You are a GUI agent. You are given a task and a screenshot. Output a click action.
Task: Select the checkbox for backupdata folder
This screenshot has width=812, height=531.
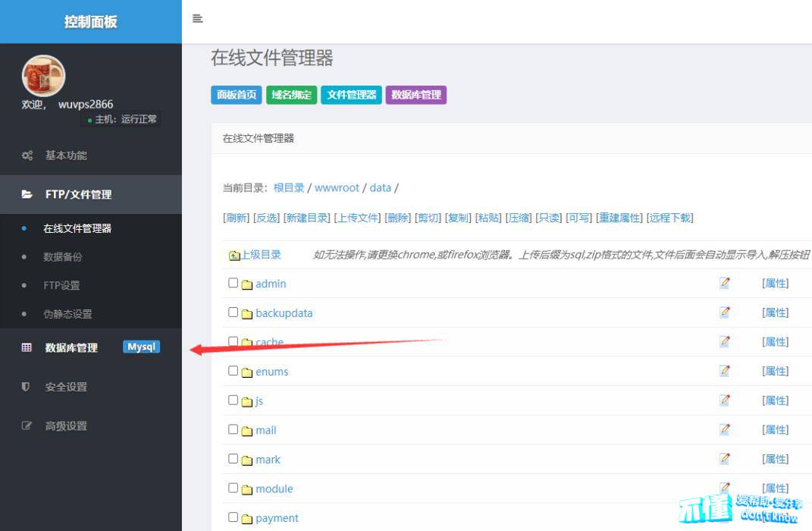pyautogui.click(x=234, y=313)
